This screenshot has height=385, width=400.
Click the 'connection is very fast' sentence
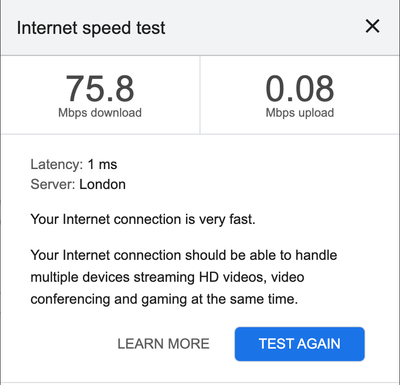[143, 219]
